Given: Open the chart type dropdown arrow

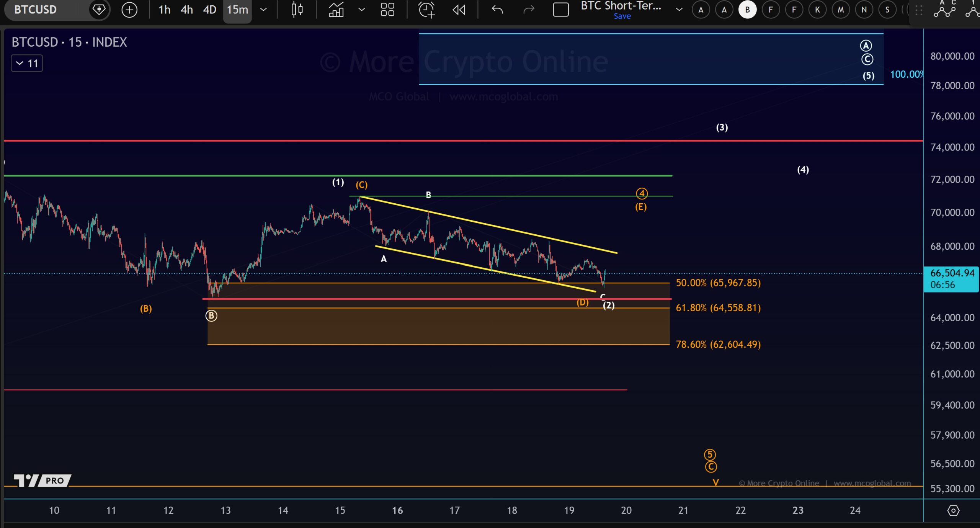Looking at the screenshot, I should click(361, 10).
